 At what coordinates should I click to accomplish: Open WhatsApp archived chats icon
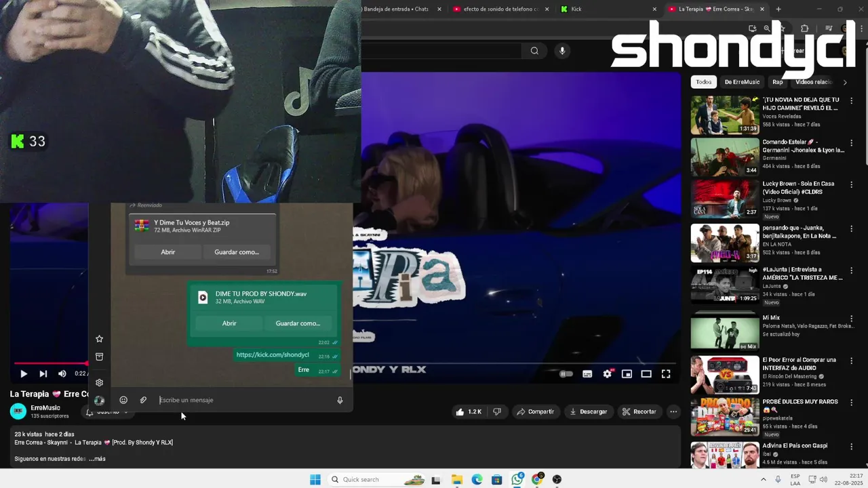point(99,357)
